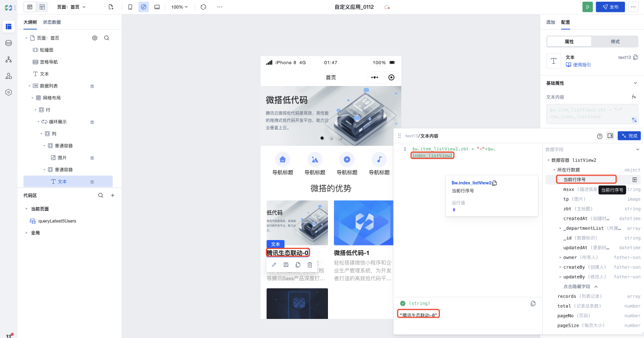Delete selected text component trash icon
Viewport: 644px width, 338px height.
[310, 265]
